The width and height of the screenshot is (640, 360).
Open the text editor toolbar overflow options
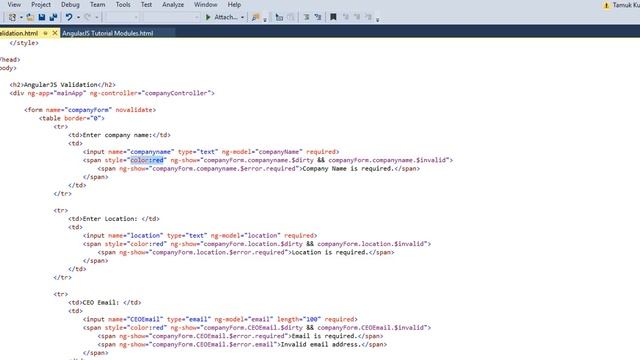tap(378, 19)
